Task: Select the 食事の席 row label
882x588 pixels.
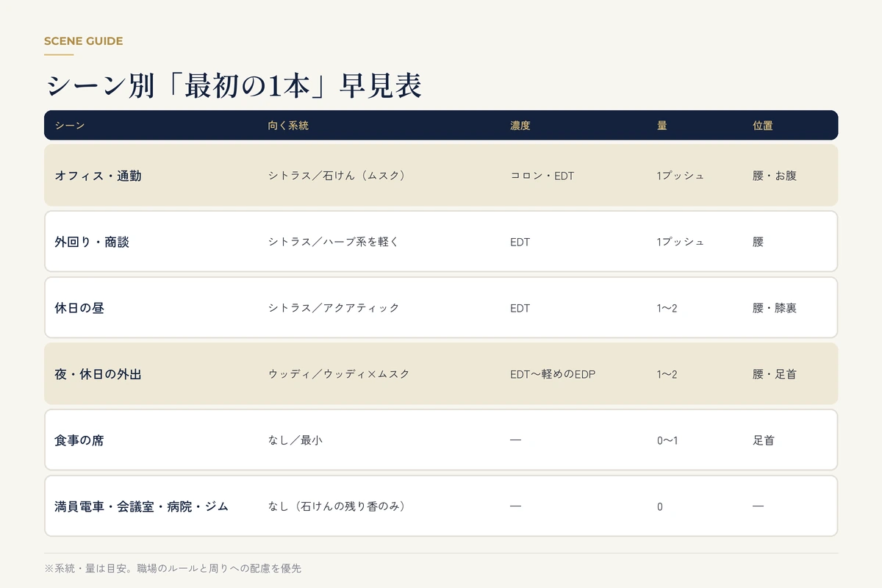Action: tap(79, 440)
